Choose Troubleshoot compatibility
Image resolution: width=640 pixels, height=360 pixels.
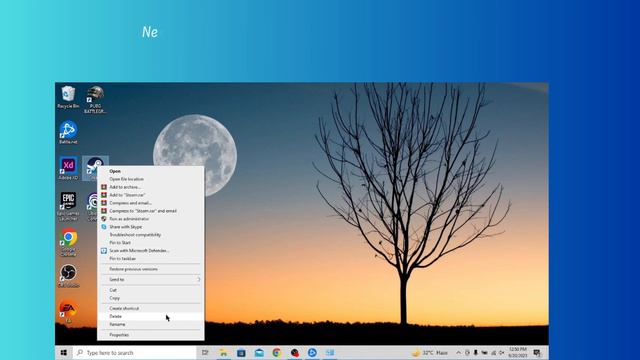click(150, 235)
